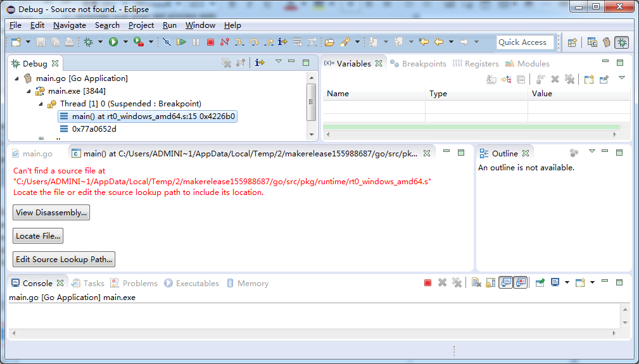Open the Window menu
This screenshot has height=364, width=639.
click(201, 25)
